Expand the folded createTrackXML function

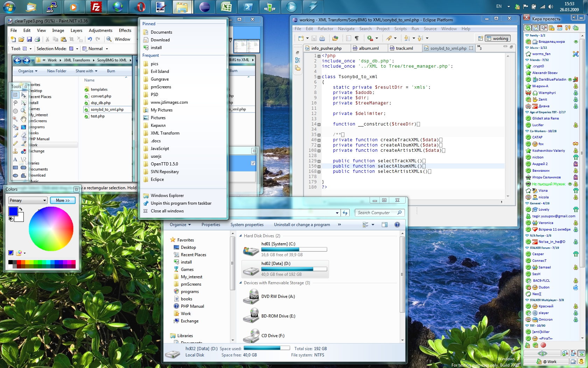(x=319, y=140)
